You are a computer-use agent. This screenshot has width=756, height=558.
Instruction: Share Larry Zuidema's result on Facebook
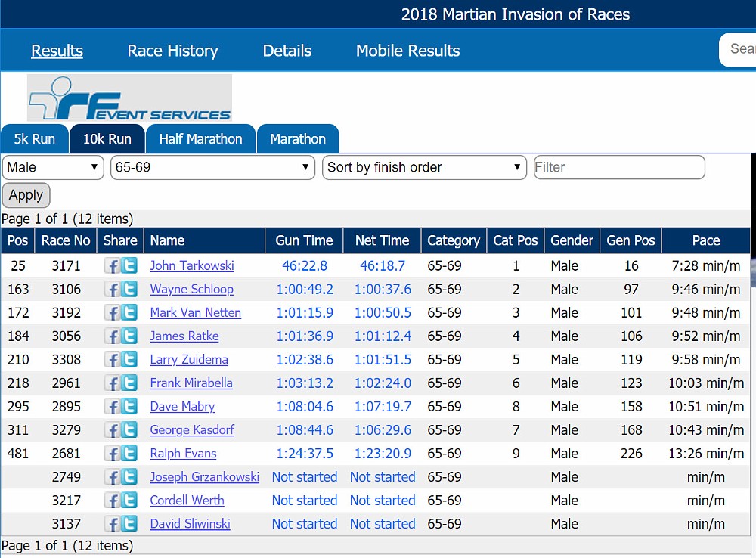point(112,360)
